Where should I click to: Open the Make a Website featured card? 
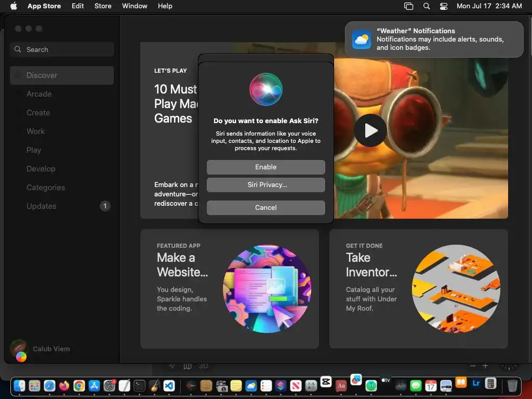click(x=229, y=289)
